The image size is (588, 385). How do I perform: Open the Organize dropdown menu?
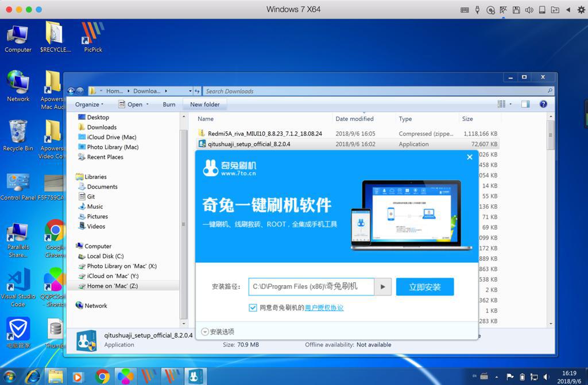pos(89,104)
